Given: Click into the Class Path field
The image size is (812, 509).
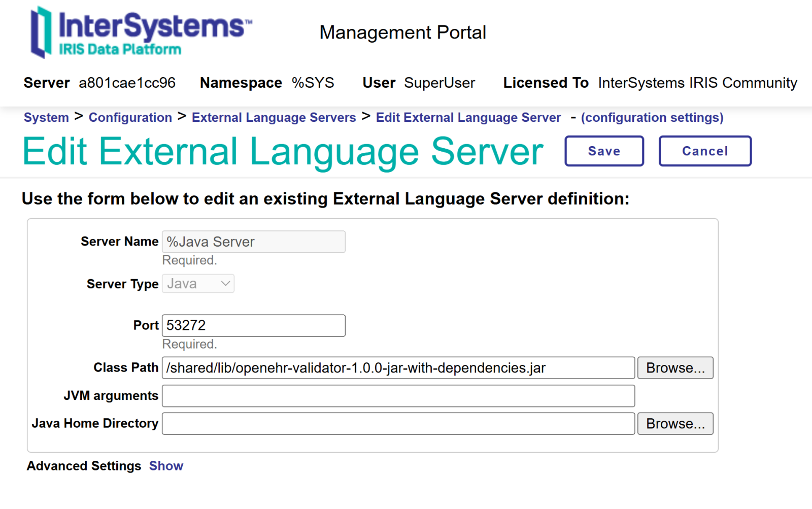Looking at the screenshot, I should pyautogui.click(x=398, y=368).
